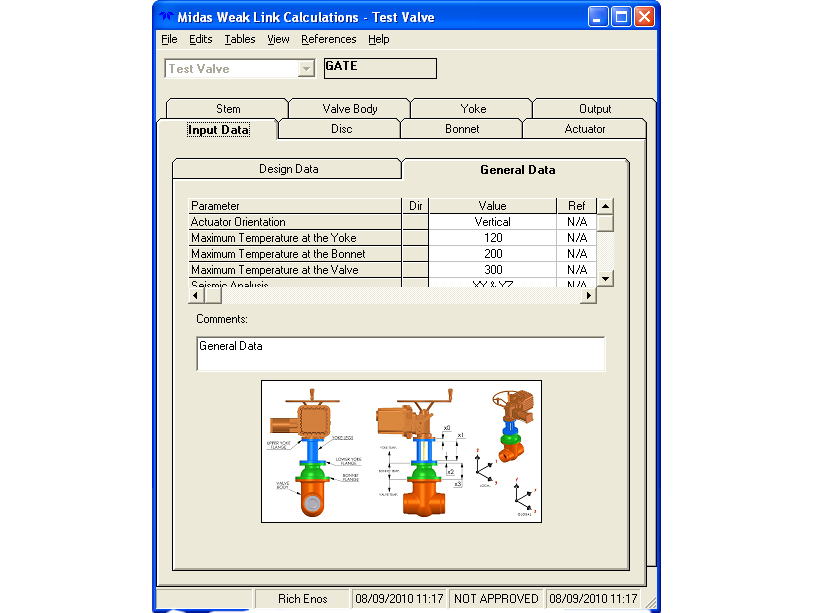The height and width of the screenshot is (613, 817).
Task: Open the Edits menu
Action: pyautogui.click(x=201, y=39)
